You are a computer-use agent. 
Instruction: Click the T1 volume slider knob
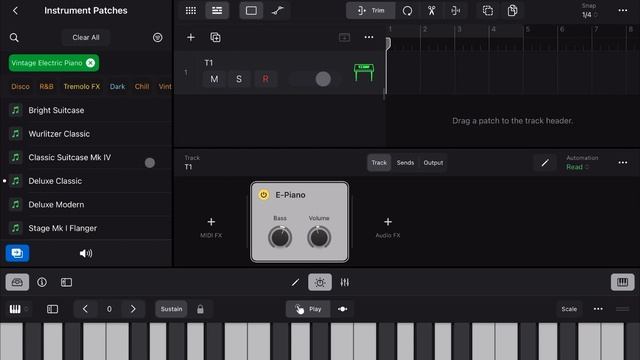pos(323,79)
